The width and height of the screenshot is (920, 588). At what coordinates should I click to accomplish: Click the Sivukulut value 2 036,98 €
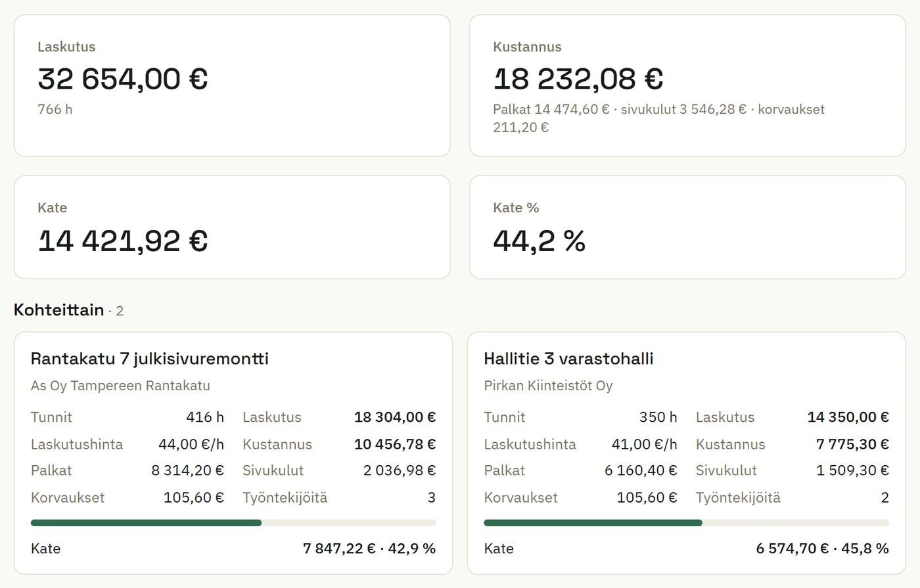(400, 470)
